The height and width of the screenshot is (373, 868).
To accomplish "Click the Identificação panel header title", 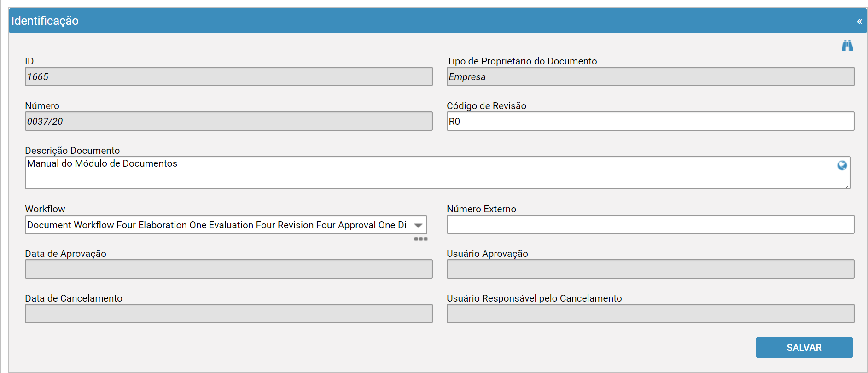I will (x=45, y=21).
